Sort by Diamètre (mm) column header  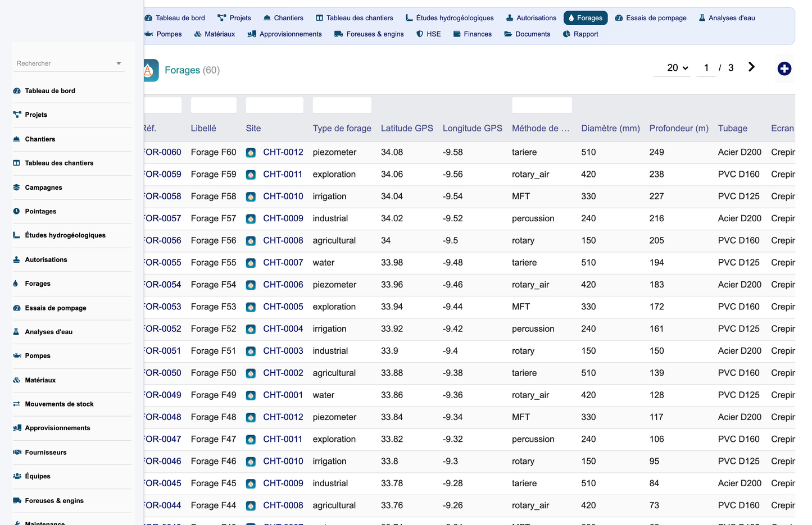pyautogui.click(x=611, y=129)
